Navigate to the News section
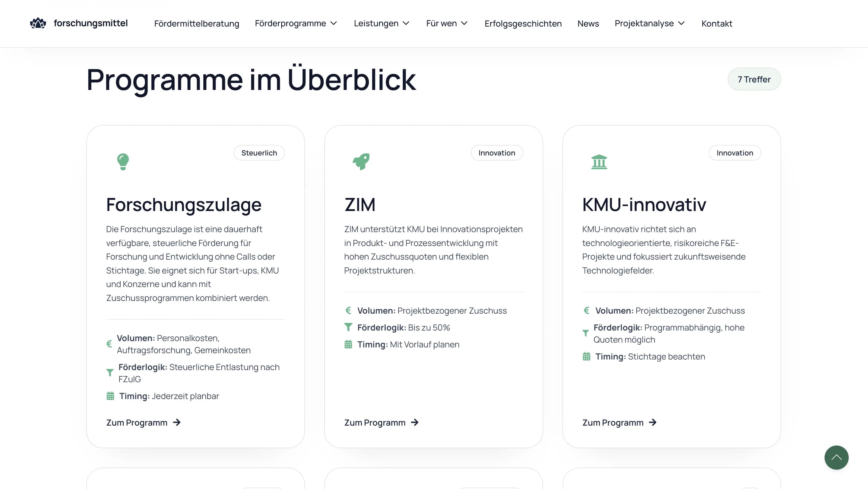The height and width of the screenshot is (489, 868). [588, 23]
